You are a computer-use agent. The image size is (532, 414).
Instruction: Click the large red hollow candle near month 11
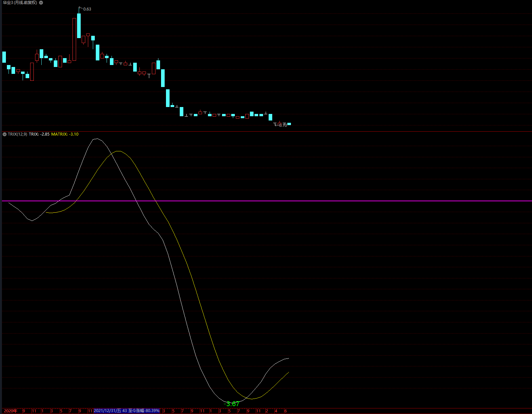32,72
